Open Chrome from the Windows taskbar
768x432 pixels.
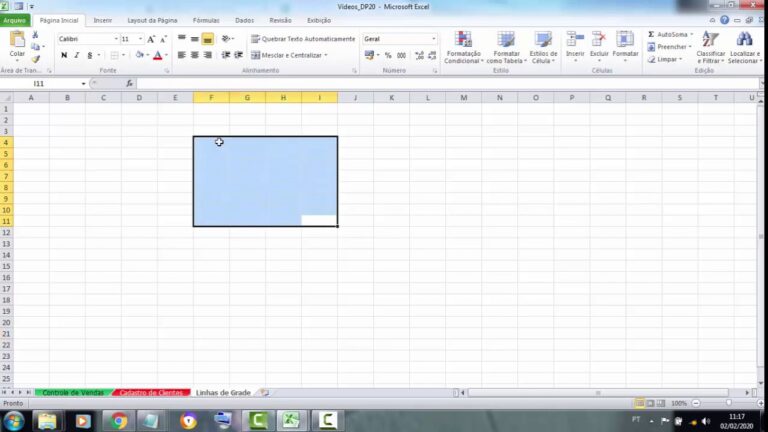pos(118,421)
